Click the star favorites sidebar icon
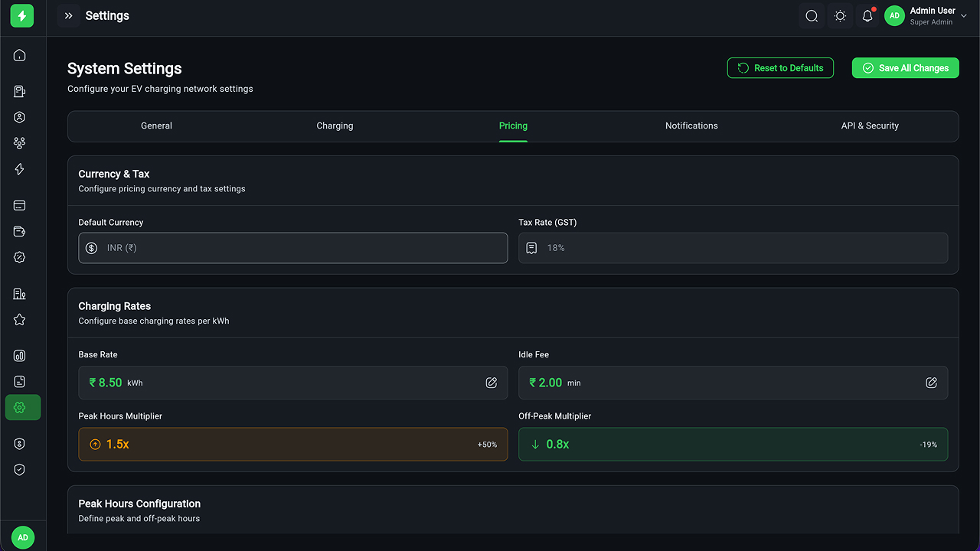 click(x=20, y=320)
